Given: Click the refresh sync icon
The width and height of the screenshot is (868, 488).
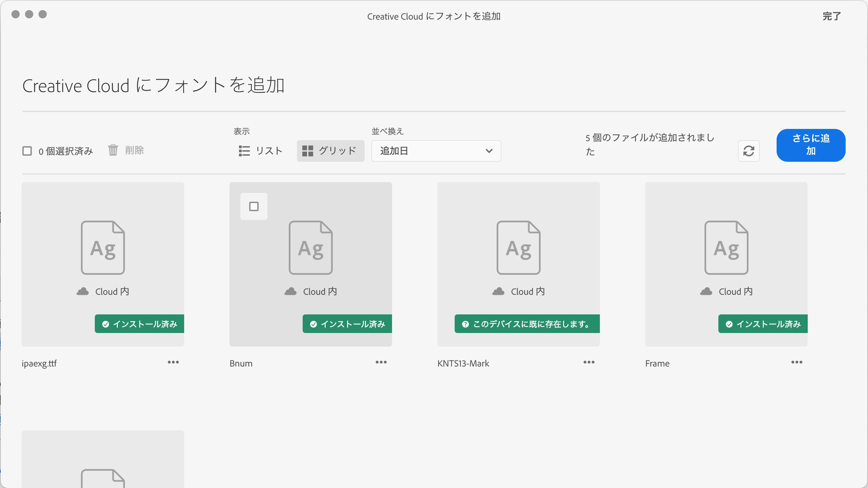Looking at the screenshot, I should pos(748,151).
